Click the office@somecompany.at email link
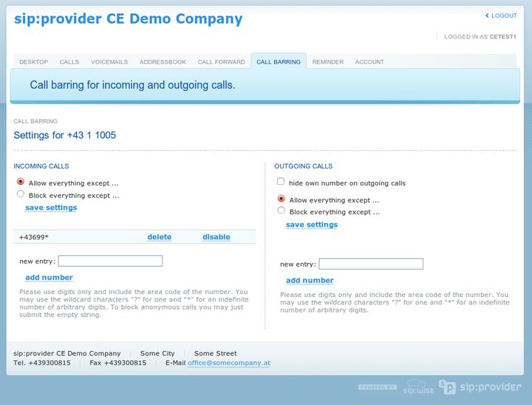This screenshot has height=405, width=532. [228, 363]
